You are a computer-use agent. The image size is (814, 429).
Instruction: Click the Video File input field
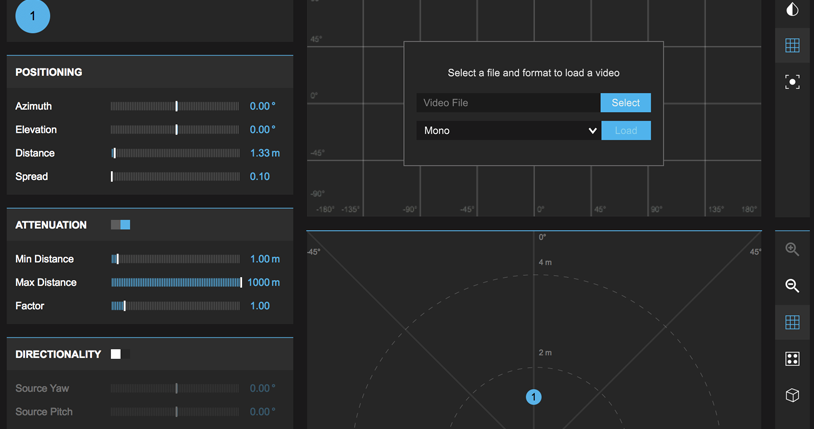[x=508, y=103]
